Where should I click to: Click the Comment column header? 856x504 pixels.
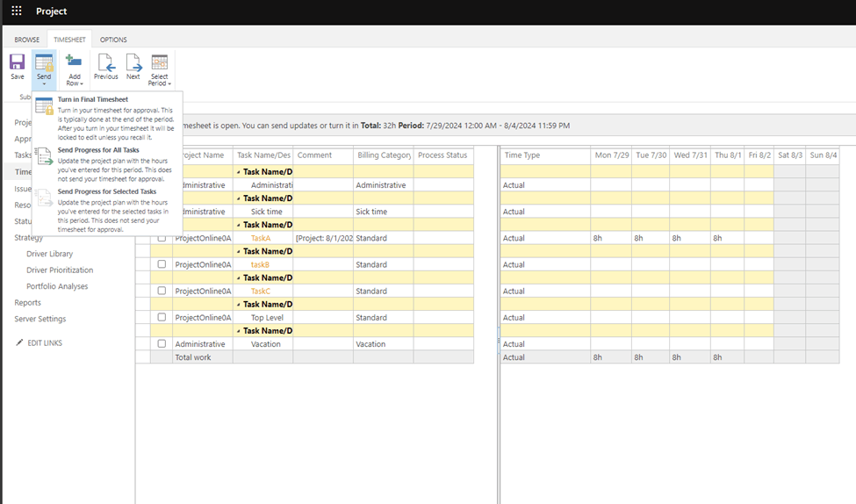[323, 155]
